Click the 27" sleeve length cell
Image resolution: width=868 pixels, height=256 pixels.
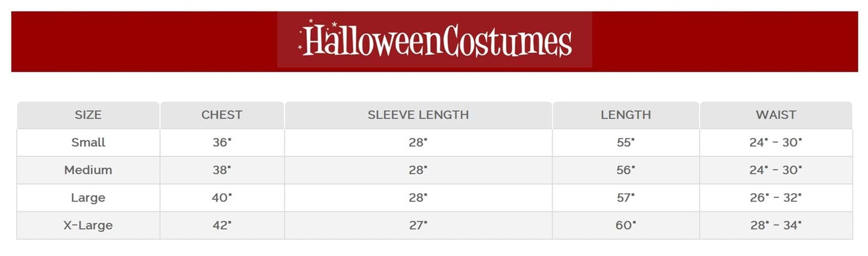coord(418,226)
